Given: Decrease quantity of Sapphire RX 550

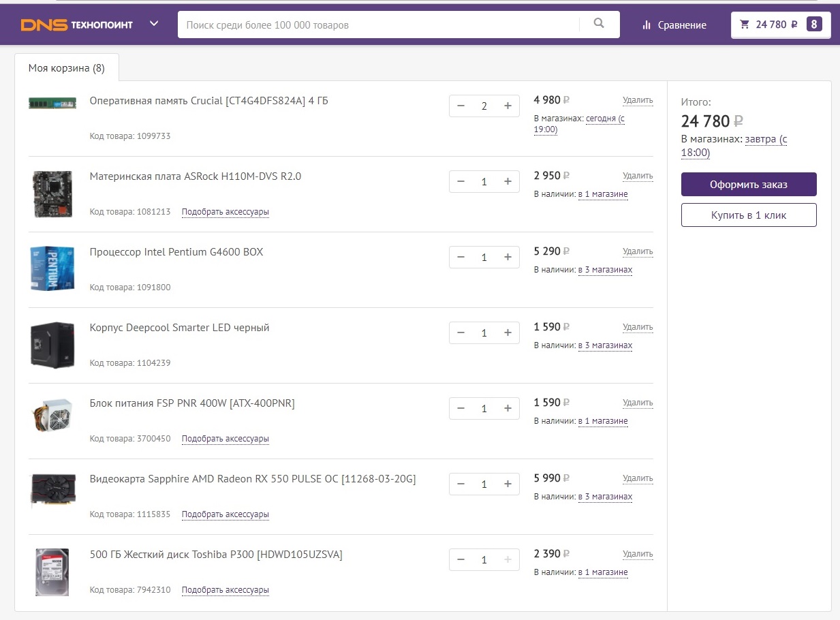Looking at the screenshot, I should (x=461, y=484).
